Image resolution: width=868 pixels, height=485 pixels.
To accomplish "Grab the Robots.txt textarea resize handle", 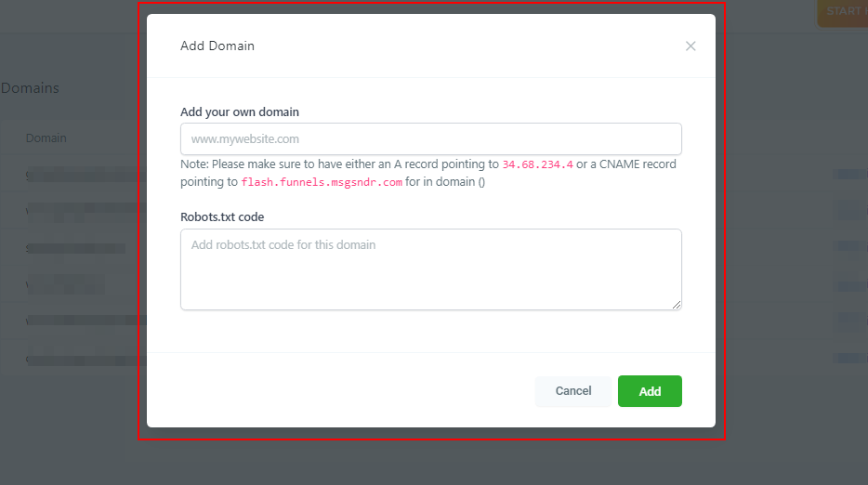I will [x=677, y=305].
